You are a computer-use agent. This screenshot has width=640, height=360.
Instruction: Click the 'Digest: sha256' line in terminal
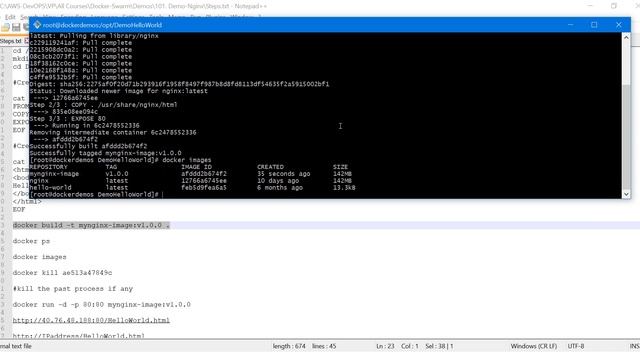point(179,84)
